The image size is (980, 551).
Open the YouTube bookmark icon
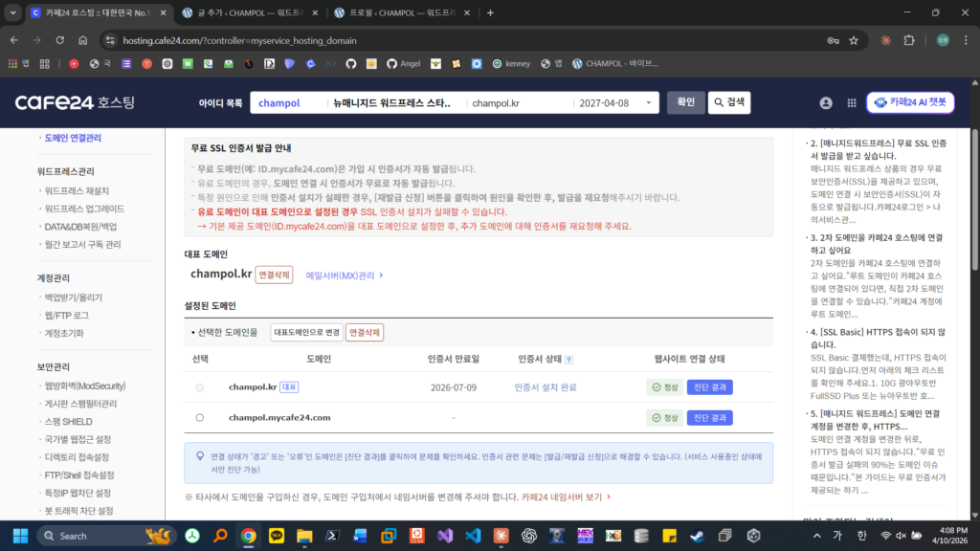point(74,64)
